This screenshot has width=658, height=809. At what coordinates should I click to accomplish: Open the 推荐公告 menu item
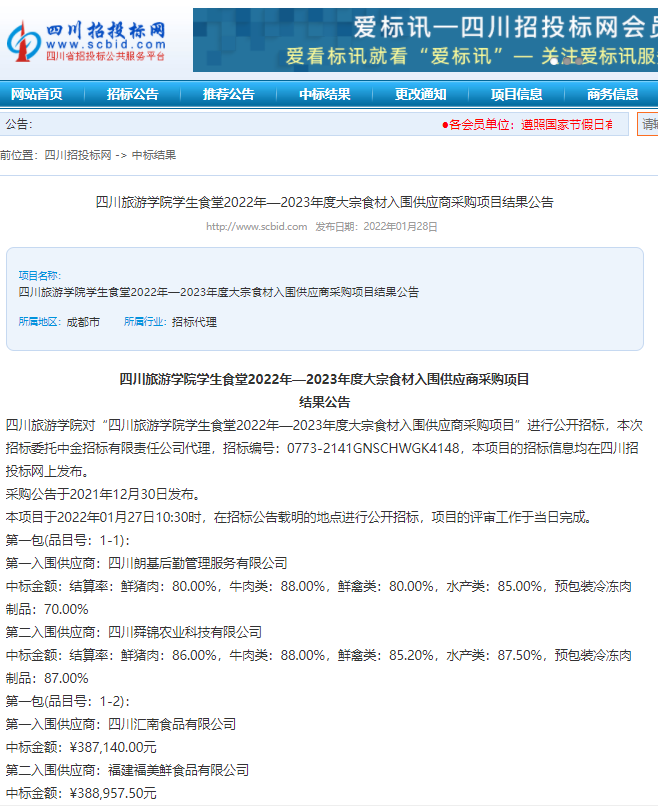[229, 94]
